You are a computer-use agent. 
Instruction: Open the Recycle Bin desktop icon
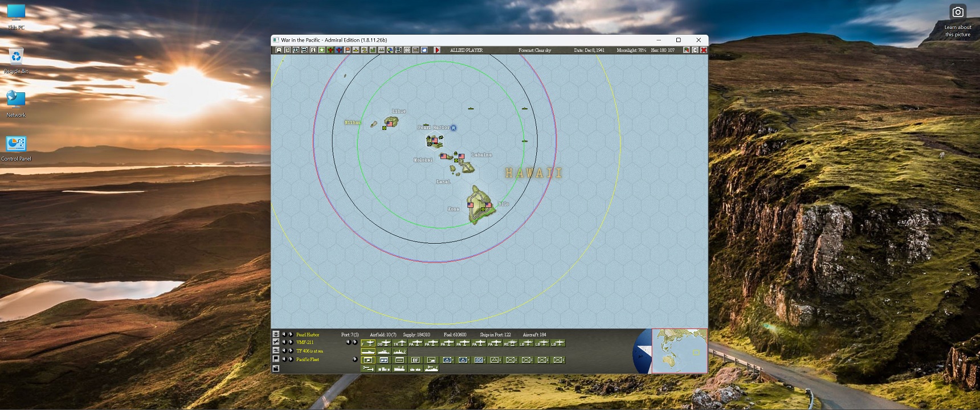tap(16, 61)
